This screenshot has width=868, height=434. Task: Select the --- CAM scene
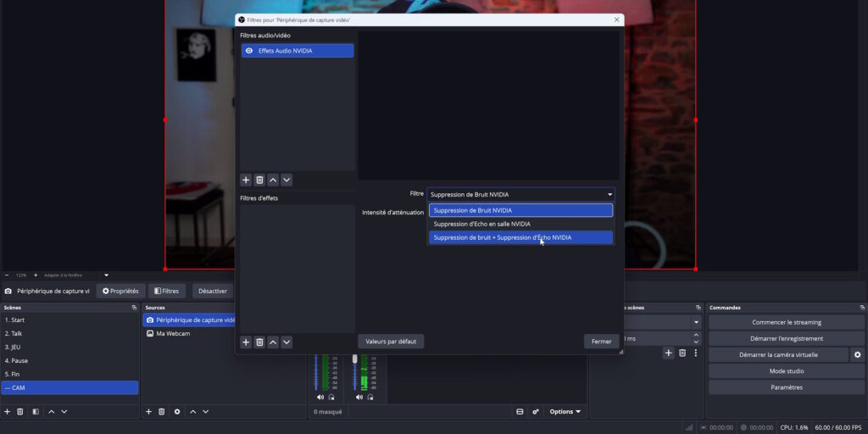pos(70,387)
